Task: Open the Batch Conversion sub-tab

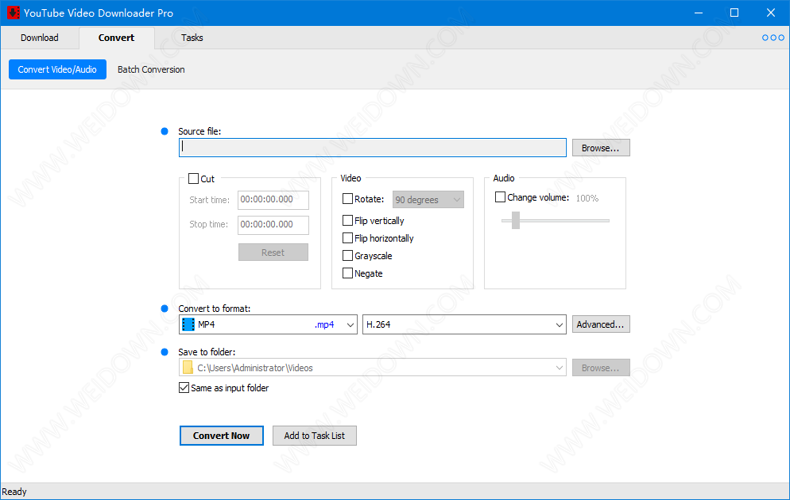Action: pos(151,70)
